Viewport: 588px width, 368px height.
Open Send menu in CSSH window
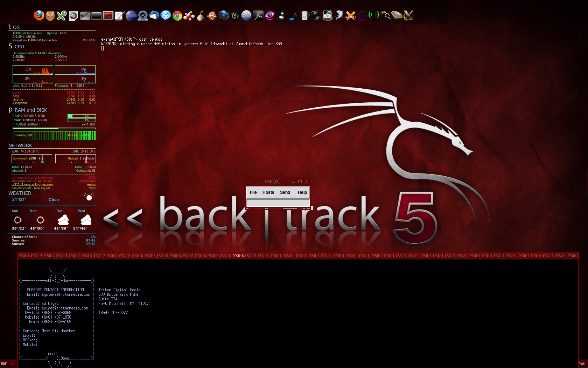pyautogui.click(x=285, y=192)
